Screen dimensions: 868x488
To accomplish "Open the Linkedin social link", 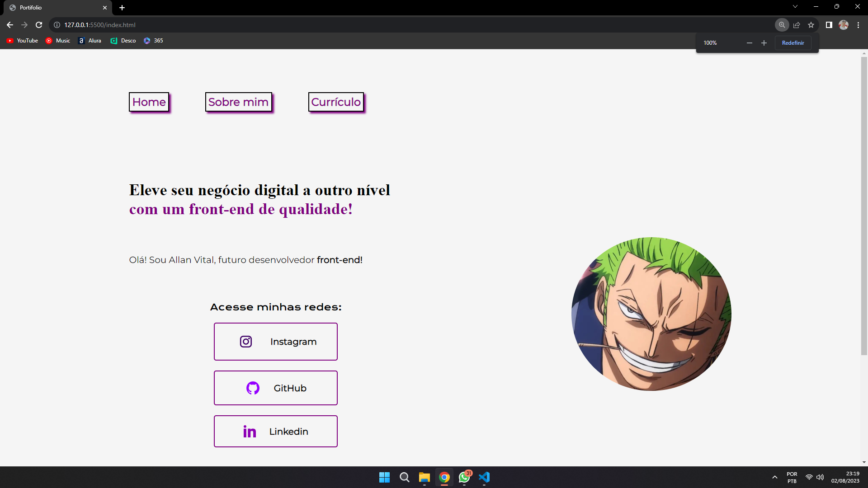I will tap(276, 432).
